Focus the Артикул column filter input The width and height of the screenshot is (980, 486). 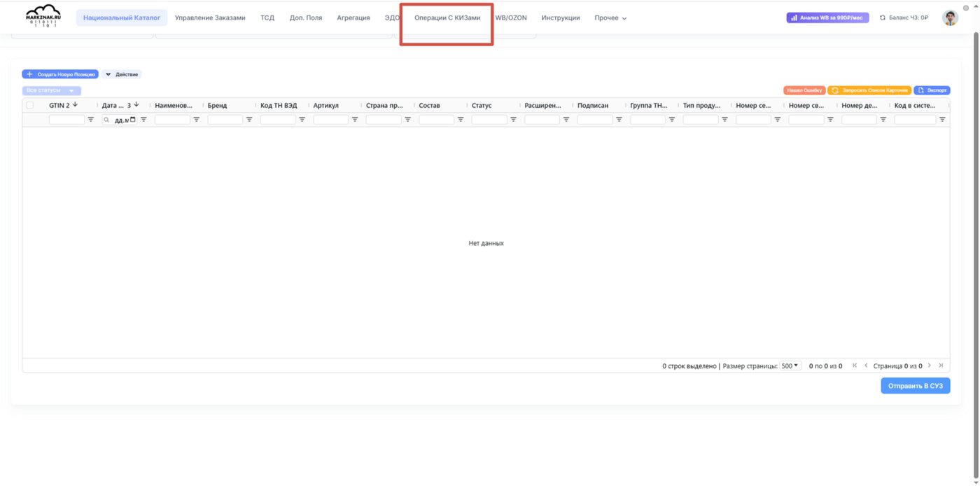point(330,120)
